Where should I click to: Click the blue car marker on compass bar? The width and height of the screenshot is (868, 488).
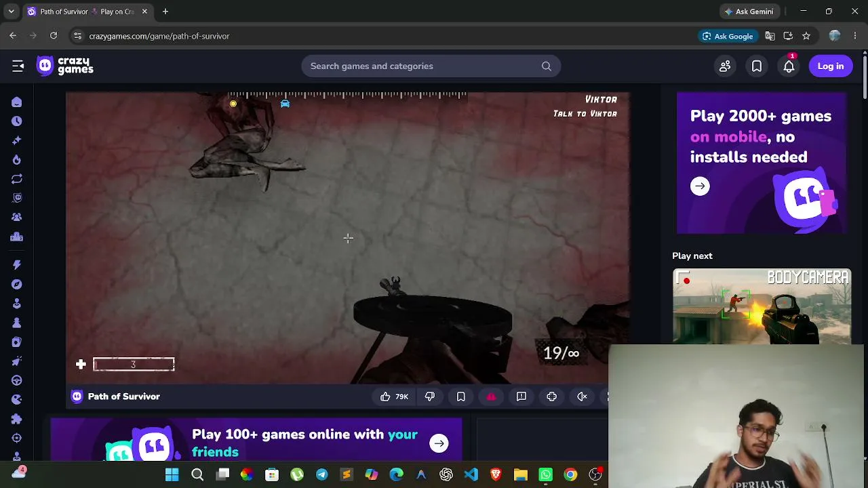[x=285, y=103]
